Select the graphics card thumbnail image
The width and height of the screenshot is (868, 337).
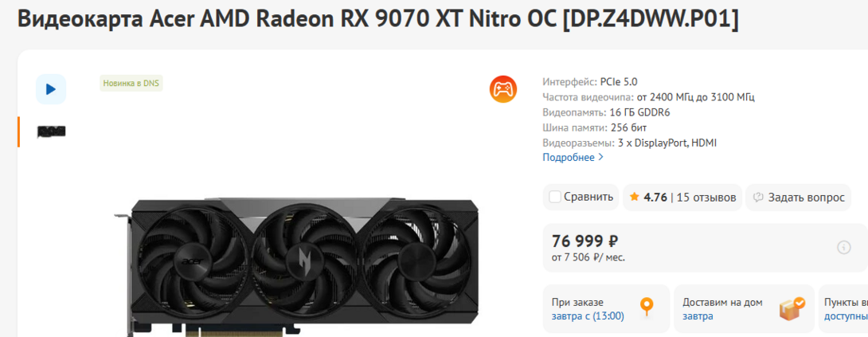click(52, 131)
